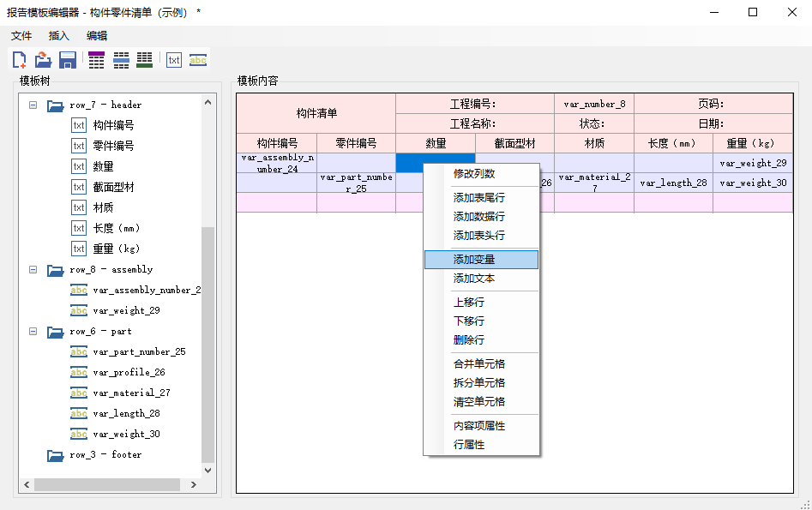Select the row_3 - footer tree item

[x=105, y=454]
